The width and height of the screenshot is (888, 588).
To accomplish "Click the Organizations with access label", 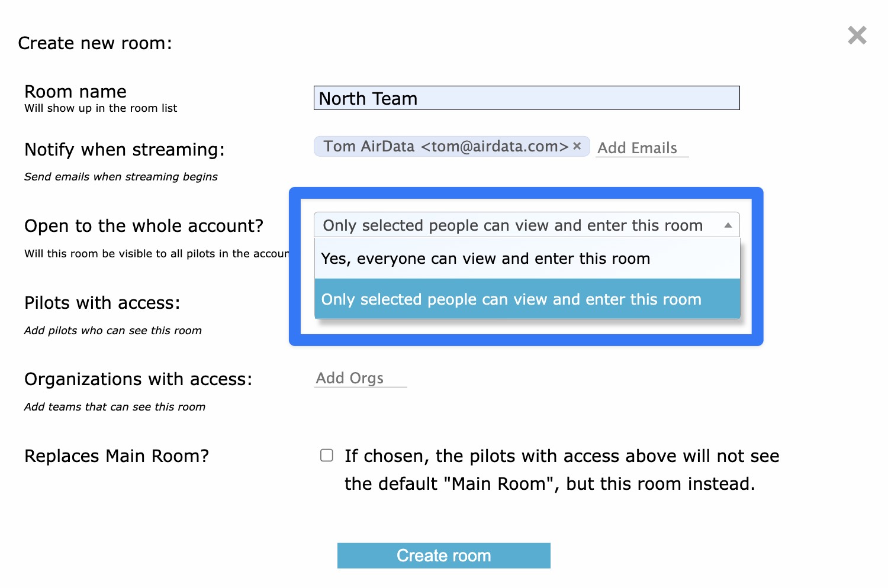I will (x=139, y=379).
